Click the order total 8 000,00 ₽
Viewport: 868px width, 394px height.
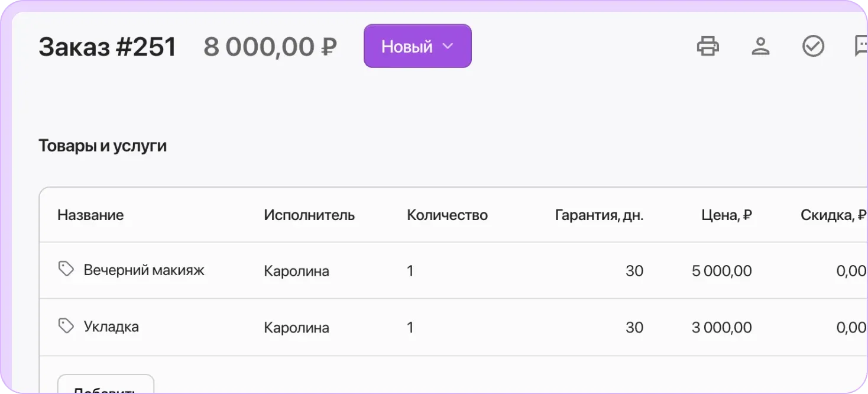click(270, 46)
